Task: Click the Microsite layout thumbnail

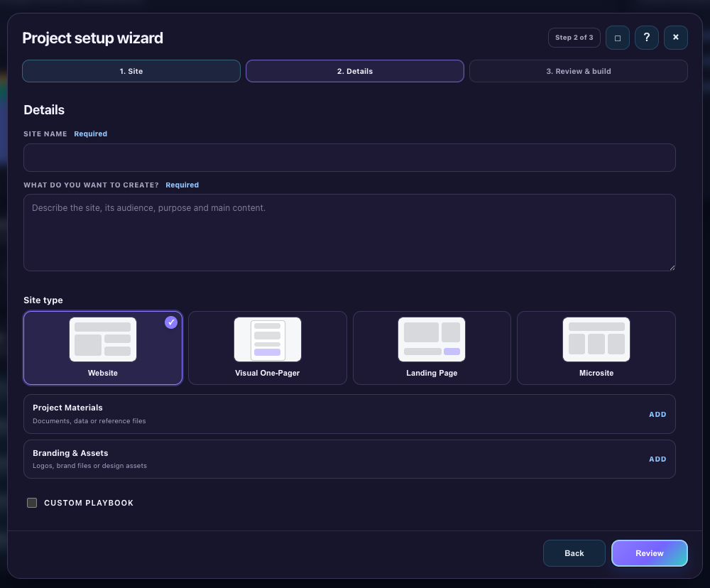Action: click(596, 339)
